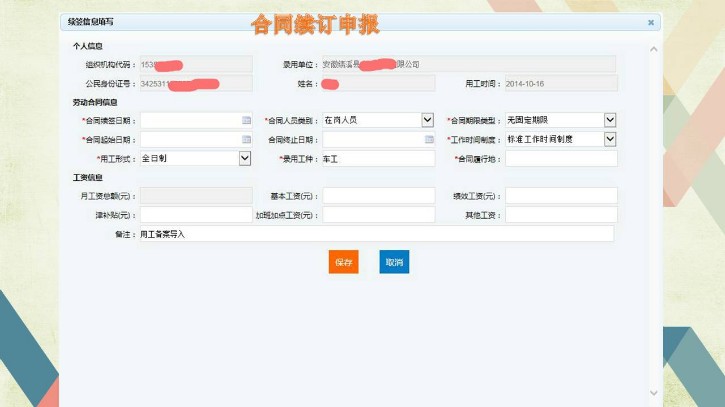Screen dimensions: 725x407
Task: Focus the 基本工资(元) input field
Action: (x=379, y=196)
